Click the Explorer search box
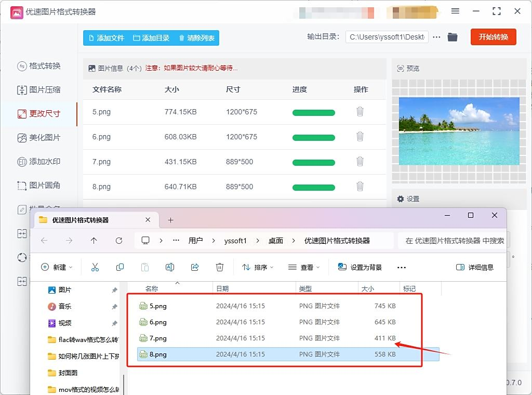The image size is (532, 395). [x=452, y=241]
